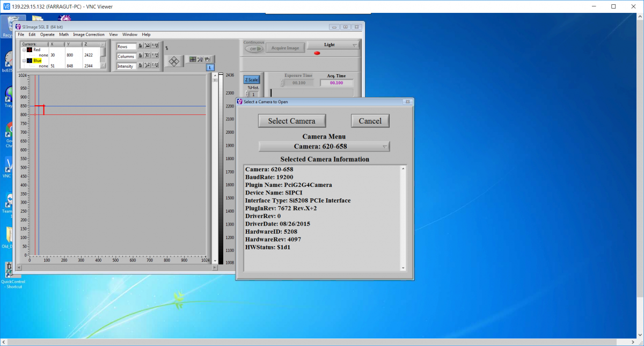This screenshot has width=644, height=346.
Task: Click the Rows axis label field
Action: click(x=126, y=47)
